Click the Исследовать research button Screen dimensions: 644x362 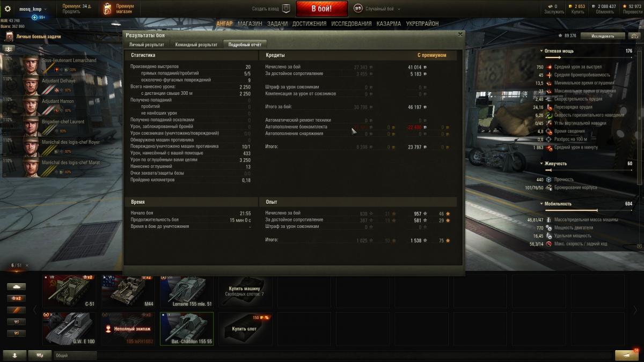tap(603, 36)
